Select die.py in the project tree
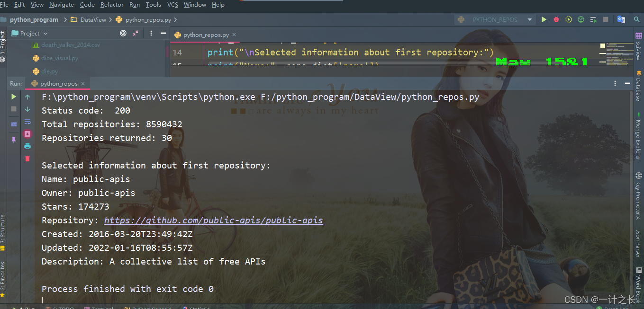 (x=45, y=71)
